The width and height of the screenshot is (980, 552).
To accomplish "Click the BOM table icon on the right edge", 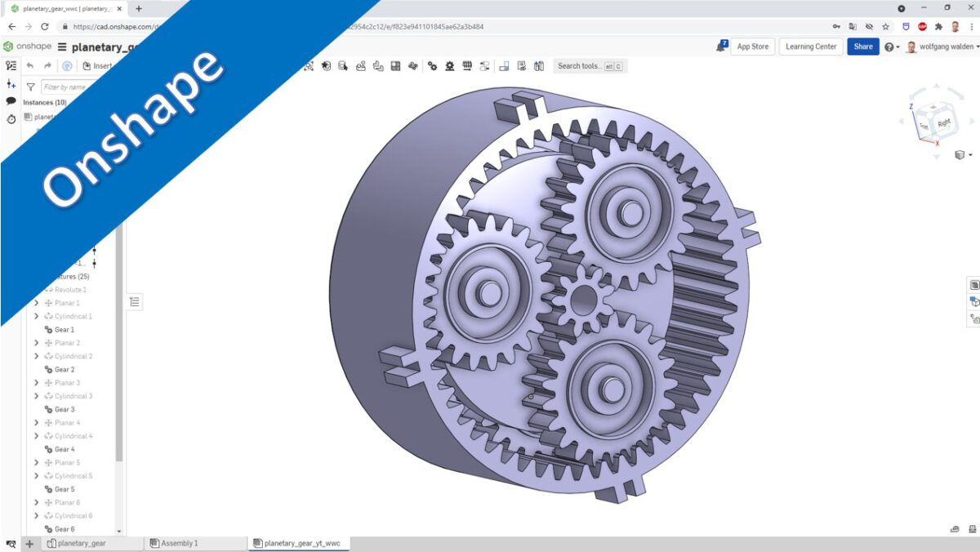I will pyautogui.click(x=973, y=283).
